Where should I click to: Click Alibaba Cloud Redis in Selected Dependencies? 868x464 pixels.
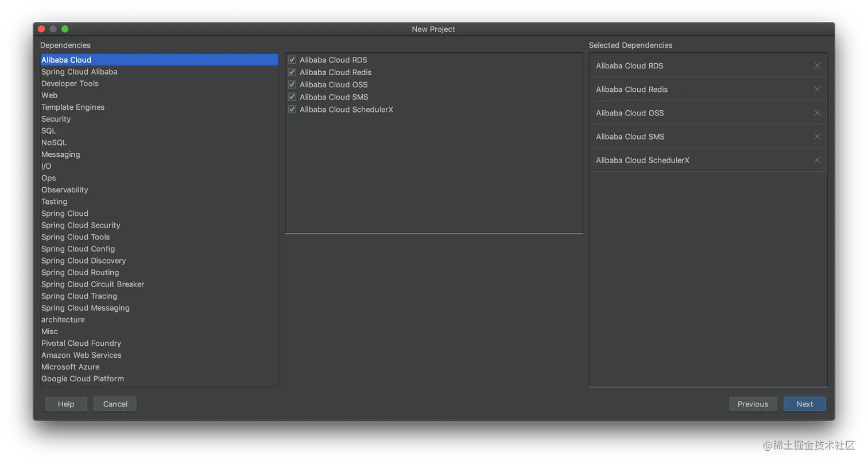[631, 89]
